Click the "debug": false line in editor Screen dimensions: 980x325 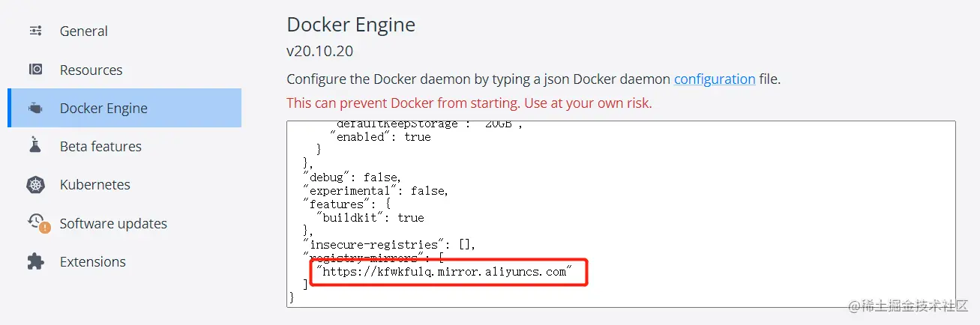352,177
